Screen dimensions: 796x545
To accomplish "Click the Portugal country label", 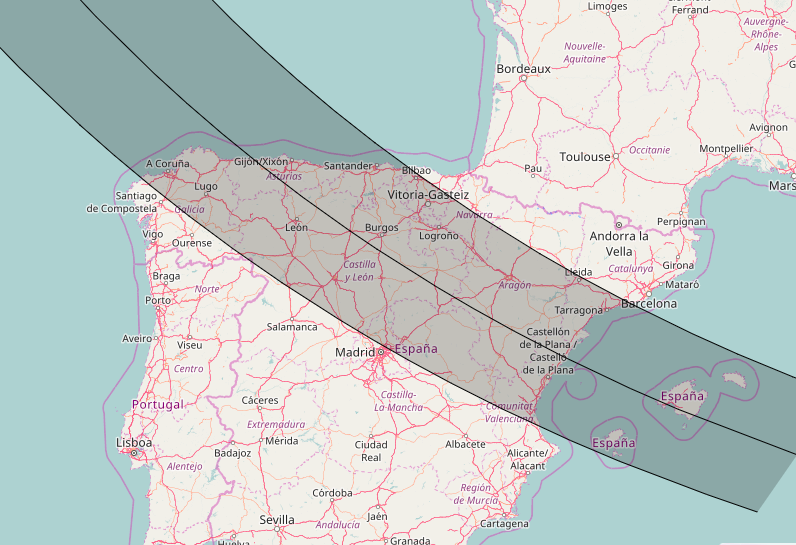I will click(157, 405).
